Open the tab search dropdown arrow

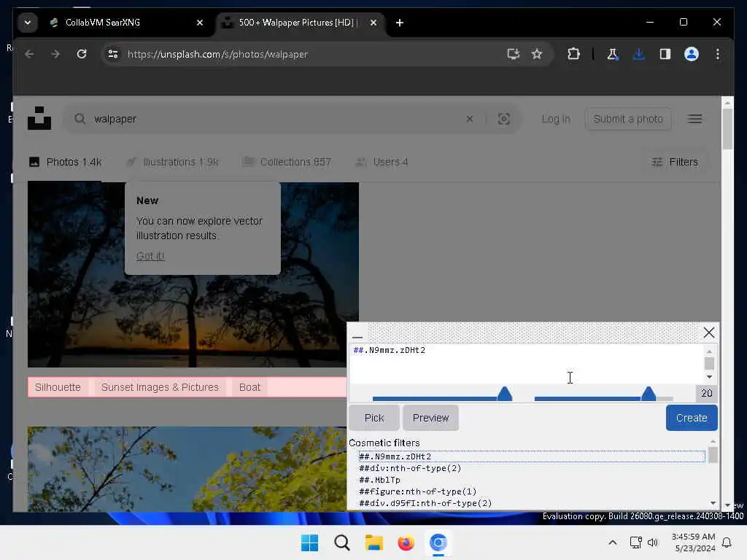coord(28,23)
